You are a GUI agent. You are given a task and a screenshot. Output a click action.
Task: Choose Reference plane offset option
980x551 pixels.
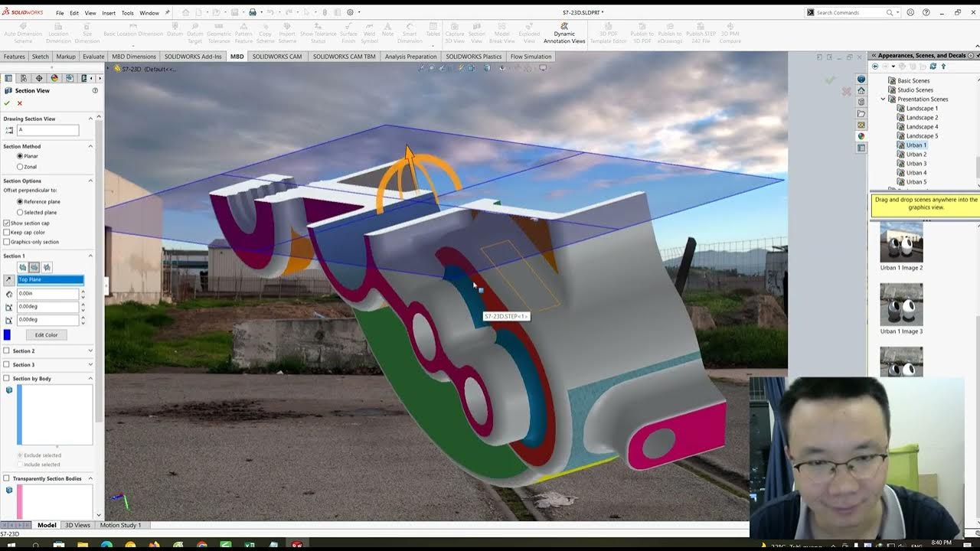click(20, 202)
